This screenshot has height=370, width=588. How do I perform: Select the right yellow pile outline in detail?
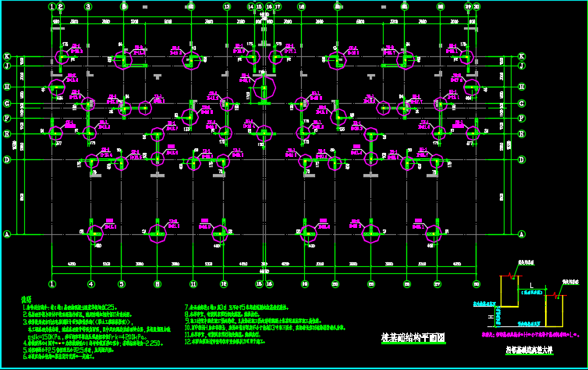(554, 311)
